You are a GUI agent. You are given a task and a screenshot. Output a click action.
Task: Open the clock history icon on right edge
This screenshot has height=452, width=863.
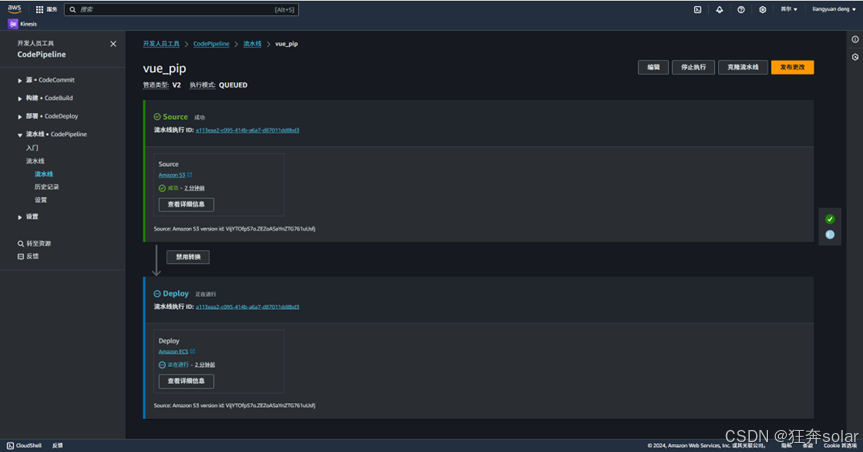coord(855,57)
